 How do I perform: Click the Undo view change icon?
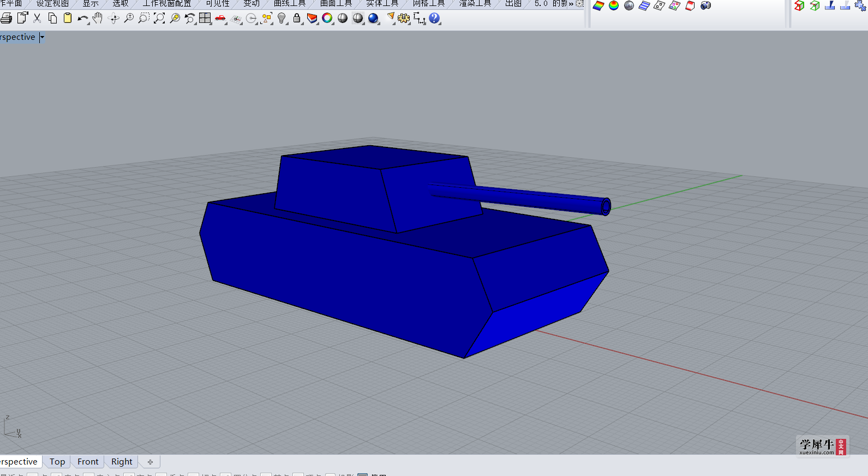tap(190, 18)
